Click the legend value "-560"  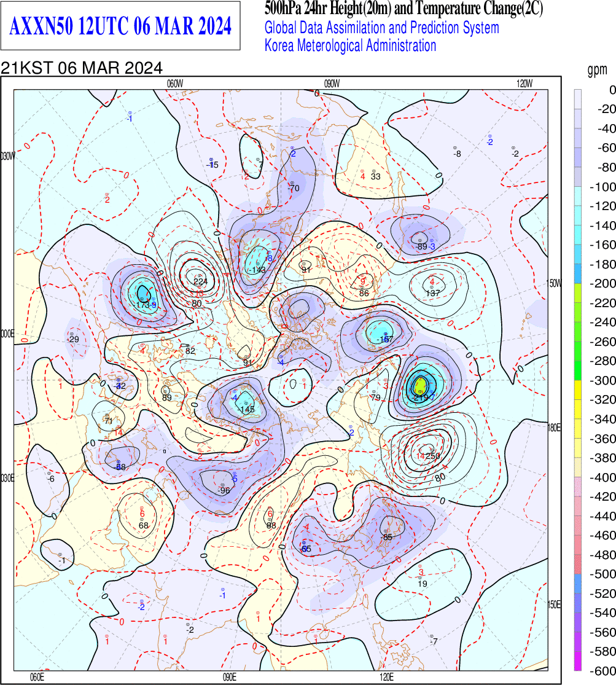(602, 632)
